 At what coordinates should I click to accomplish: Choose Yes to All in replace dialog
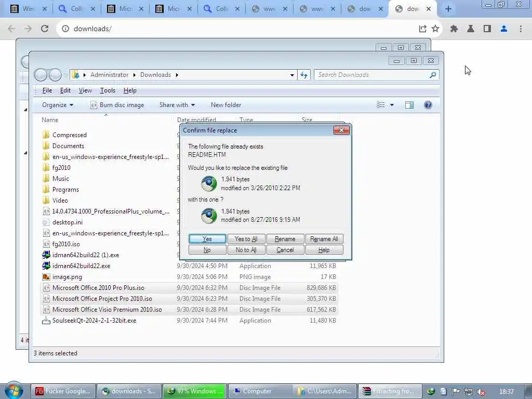click(x=246, y=239)
